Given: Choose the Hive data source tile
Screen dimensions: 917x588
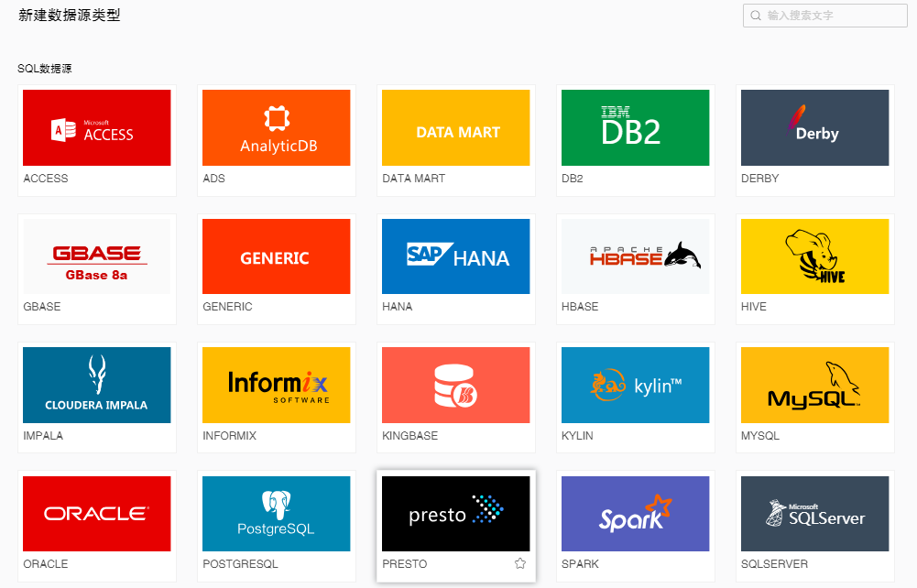Looking at the screenshot, I should [x=814, y=256].
